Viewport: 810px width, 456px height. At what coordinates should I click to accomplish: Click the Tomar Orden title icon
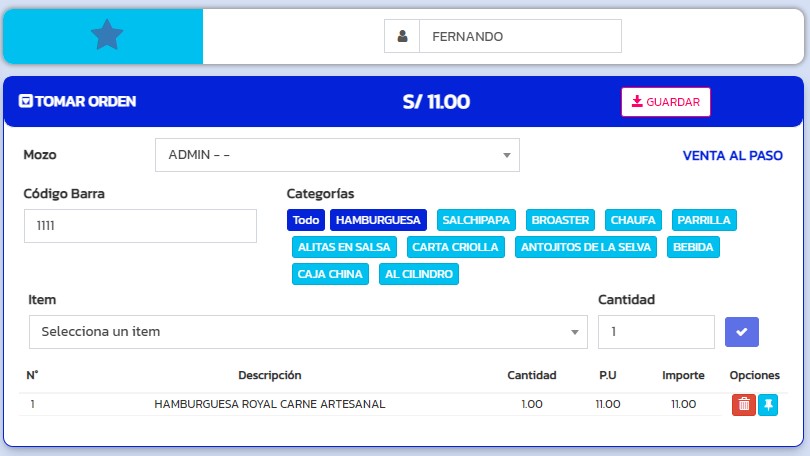(x=26, y=101)
